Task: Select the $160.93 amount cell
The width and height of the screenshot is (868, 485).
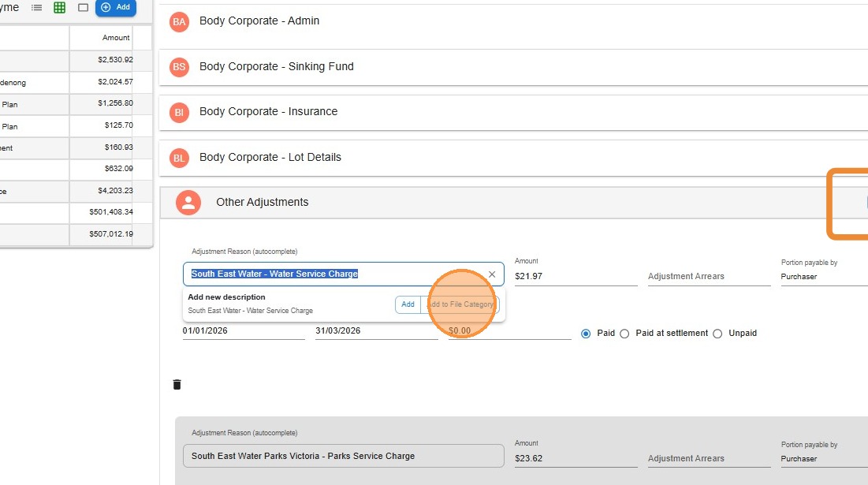Action: click(x=101, y=147)
